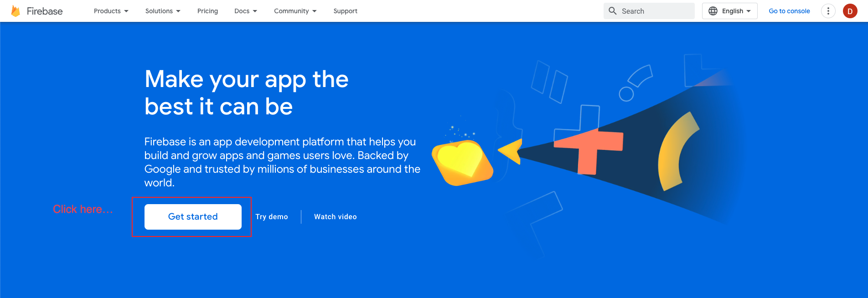Viewport: 868px width, 298px height.
Task: Click the yellow arrow pointer graphic
Action: [x=511, y=151]
